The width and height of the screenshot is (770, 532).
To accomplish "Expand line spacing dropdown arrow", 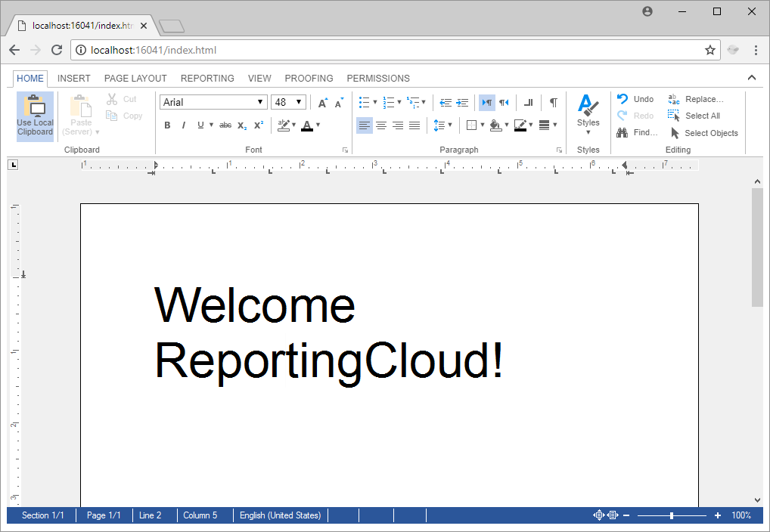I will coord(450,125).
